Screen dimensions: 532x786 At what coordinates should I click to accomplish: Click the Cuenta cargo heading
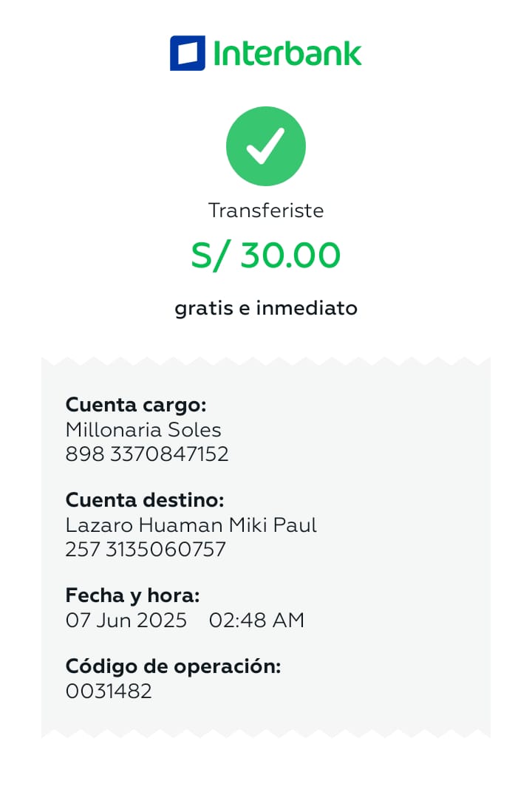tap(136, 405)
